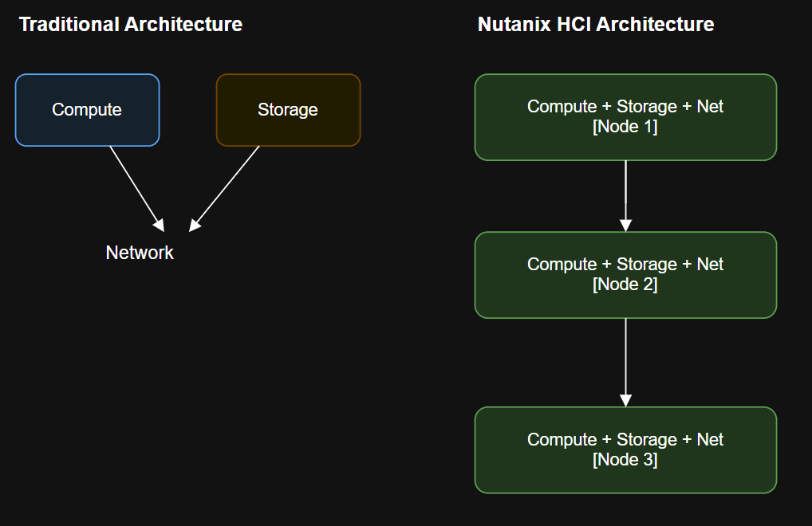Switch to the Nutanix HCI Architecture view

pos(595,24)
